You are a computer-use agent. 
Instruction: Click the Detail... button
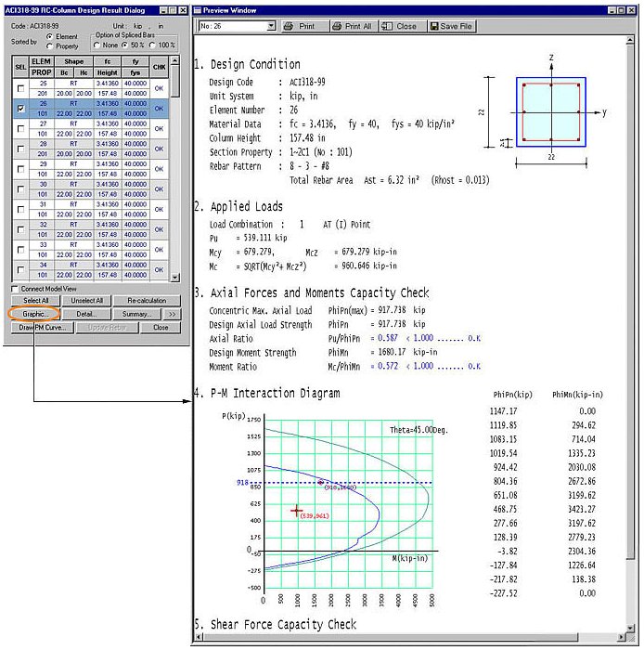(86, 314)
